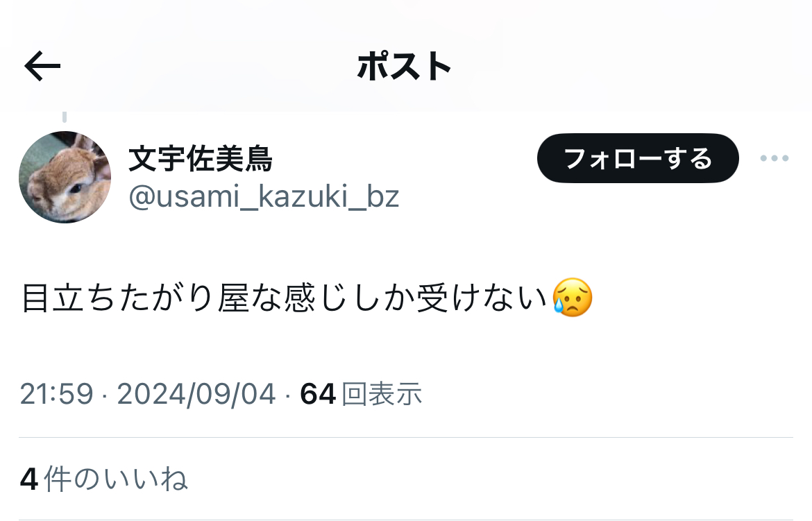This screenshot has height=521, width=812.
Task: View who liked via 4 件のいいね
Action: (103, 479)
